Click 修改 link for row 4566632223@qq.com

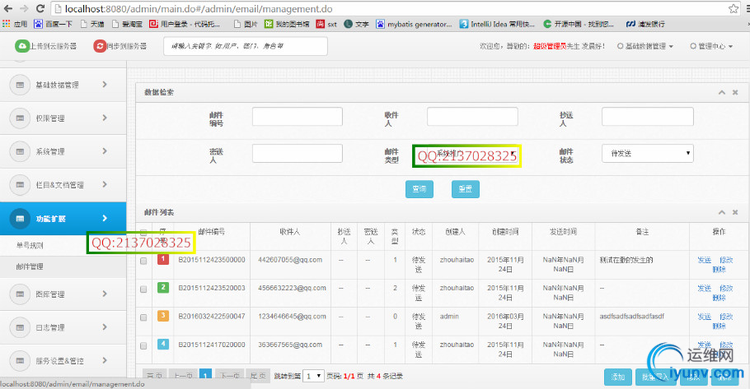click(x=726, y=288)
